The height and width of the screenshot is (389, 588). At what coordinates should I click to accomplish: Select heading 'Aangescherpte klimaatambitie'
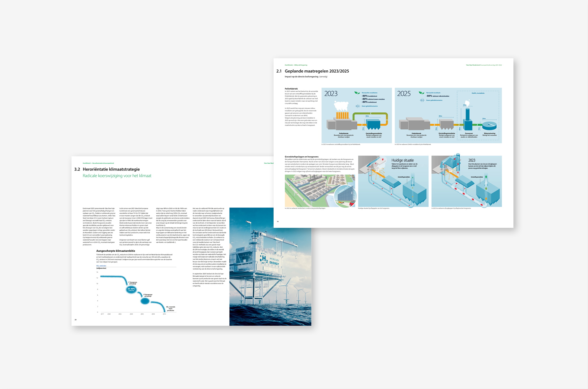pyautogui.click(x=115, y=251)
